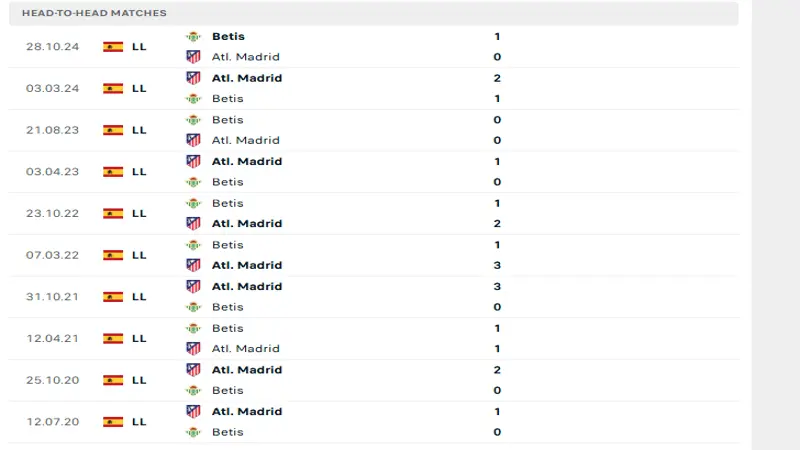
Task: Open Atl. Madrid link in 21.08.23 match
Action: point(245,140)
